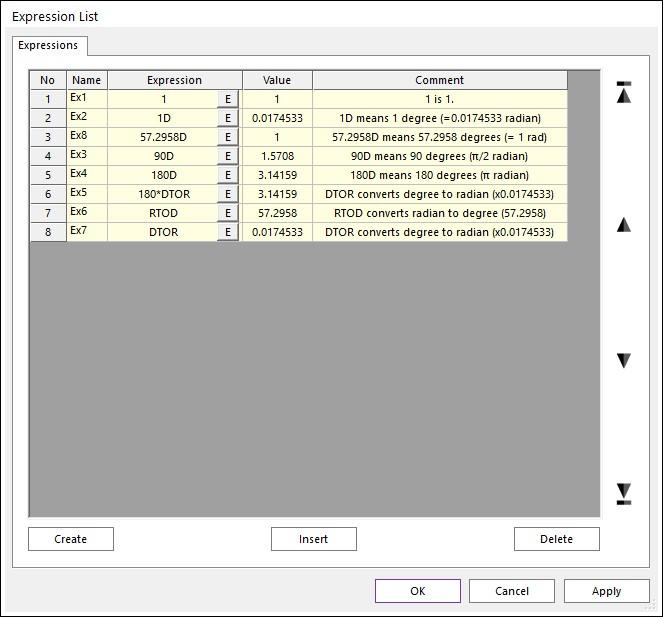Screen dimensions: 663x617
Task: Select row number 4 header
Action: pos(48,156)
